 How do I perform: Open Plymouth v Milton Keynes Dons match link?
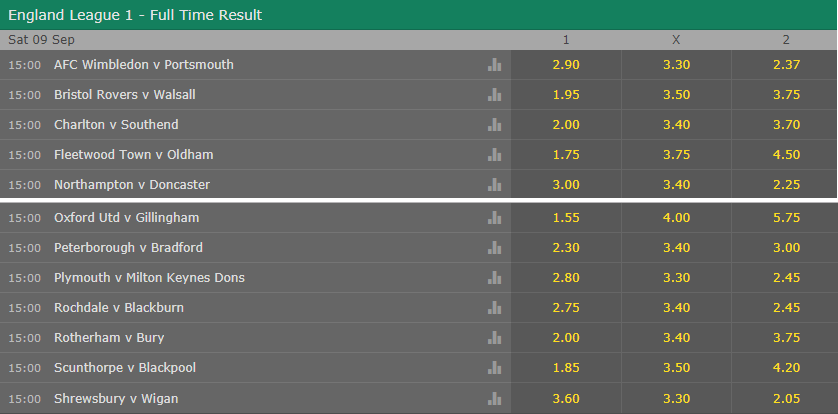(x=149, y=278)
